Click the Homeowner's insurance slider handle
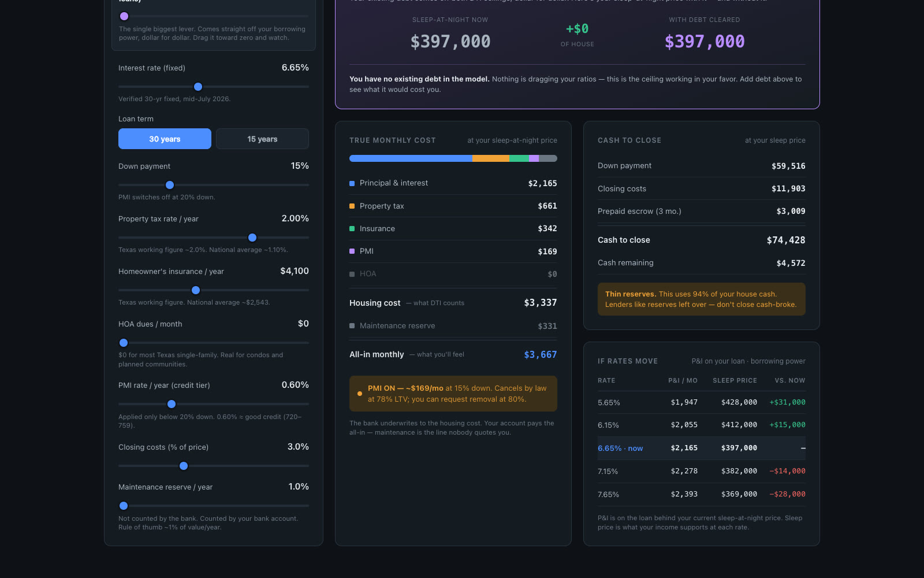Screen dimensions: 924x578 point(196,290)
